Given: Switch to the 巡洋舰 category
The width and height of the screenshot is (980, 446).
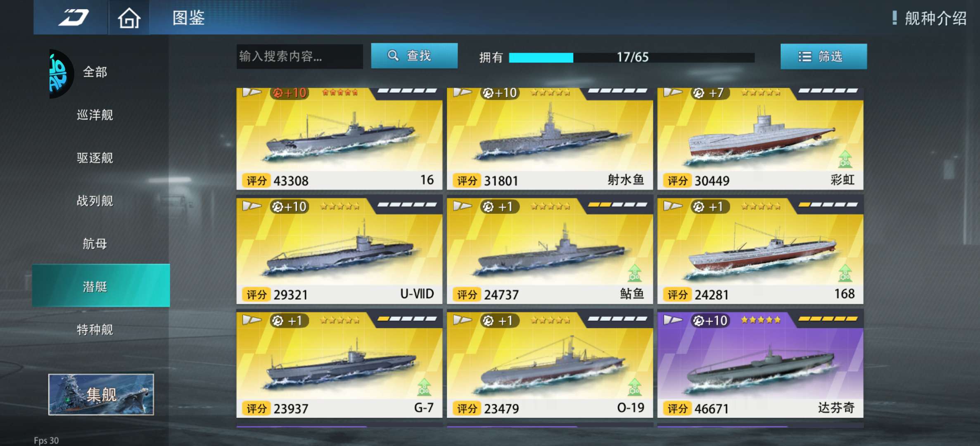Looking at the screenshot, I should pyautogui.click(x=95, y=115).
